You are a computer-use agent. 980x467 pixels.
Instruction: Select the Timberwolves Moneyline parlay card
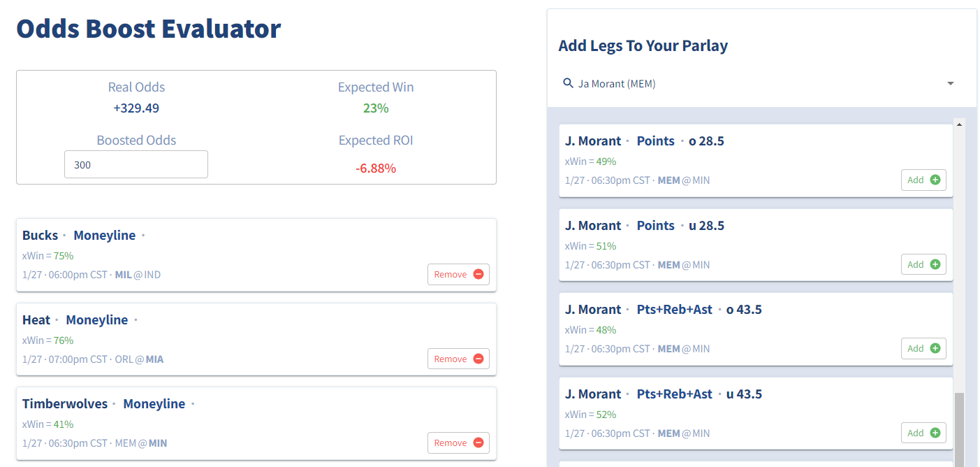point(256,424)
